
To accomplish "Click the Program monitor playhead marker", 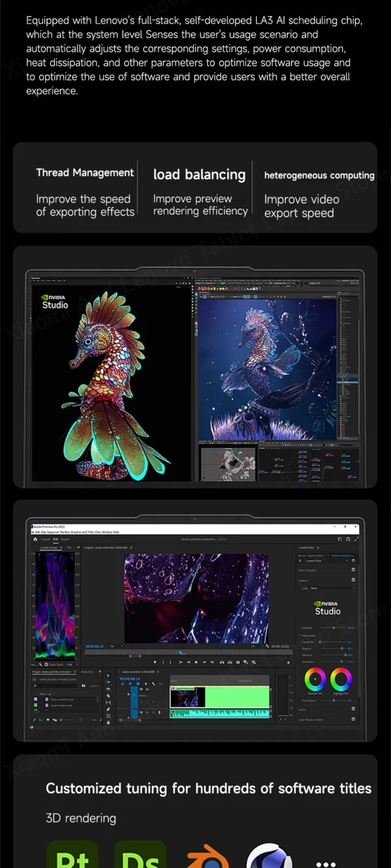I will (181, 653).
